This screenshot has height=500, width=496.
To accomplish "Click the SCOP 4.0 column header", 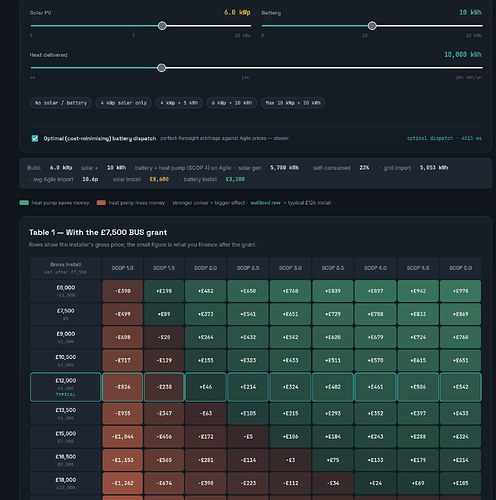I will click(375, 268).
